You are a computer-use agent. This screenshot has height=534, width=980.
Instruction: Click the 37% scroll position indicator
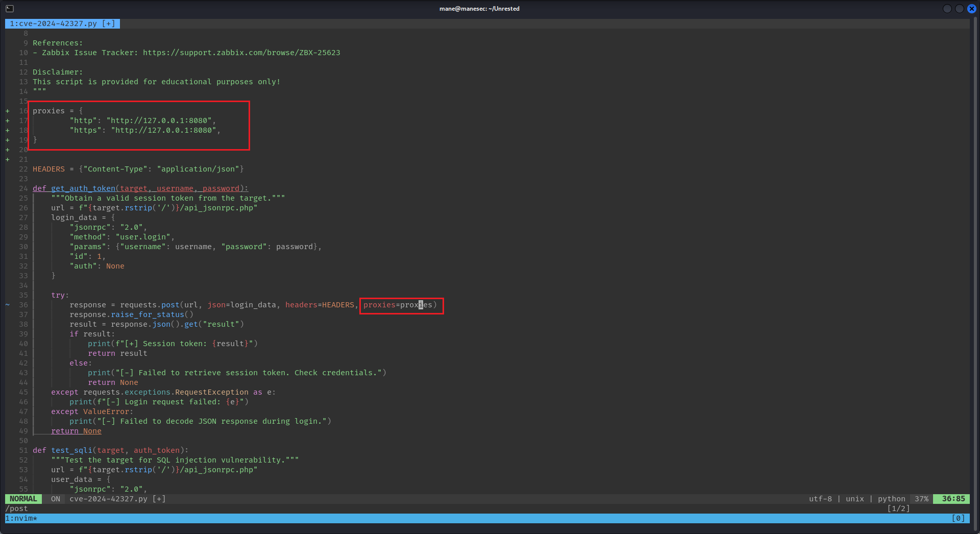pos(921,499)
